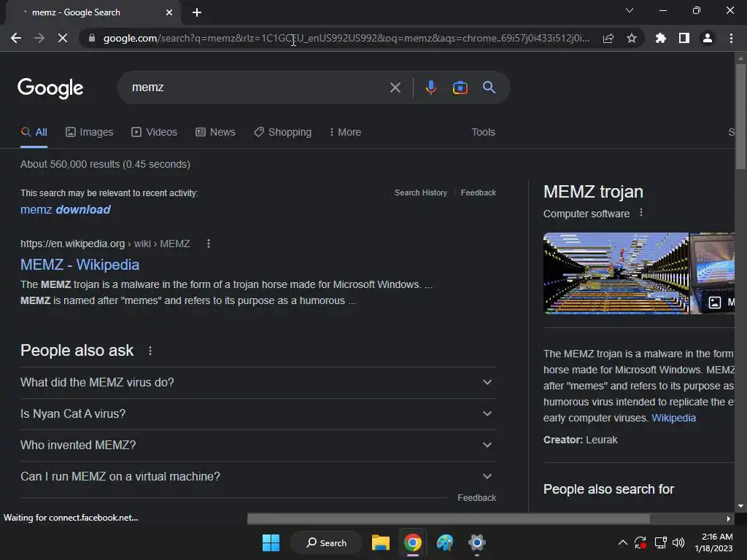Expand Who invented MEMZ?
This screenshot has height=560, width=747.
pyautogui.click(x=258, y=446)
